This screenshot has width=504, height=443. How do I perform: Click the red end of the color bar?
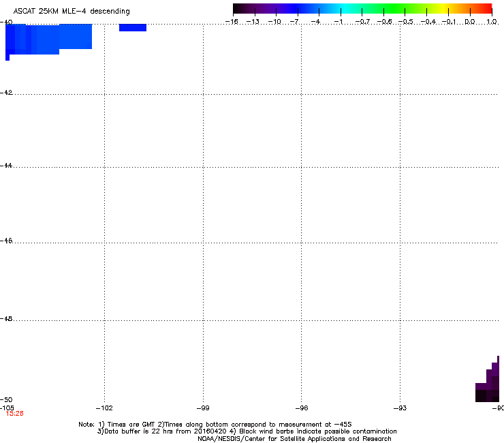[487, 9]
